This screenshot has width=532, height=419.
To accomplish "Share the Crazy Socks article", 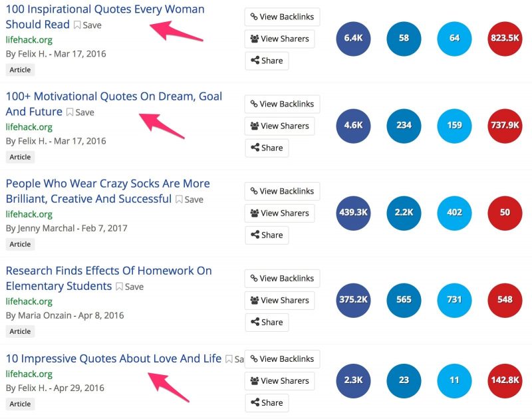I will pos(267,235).
